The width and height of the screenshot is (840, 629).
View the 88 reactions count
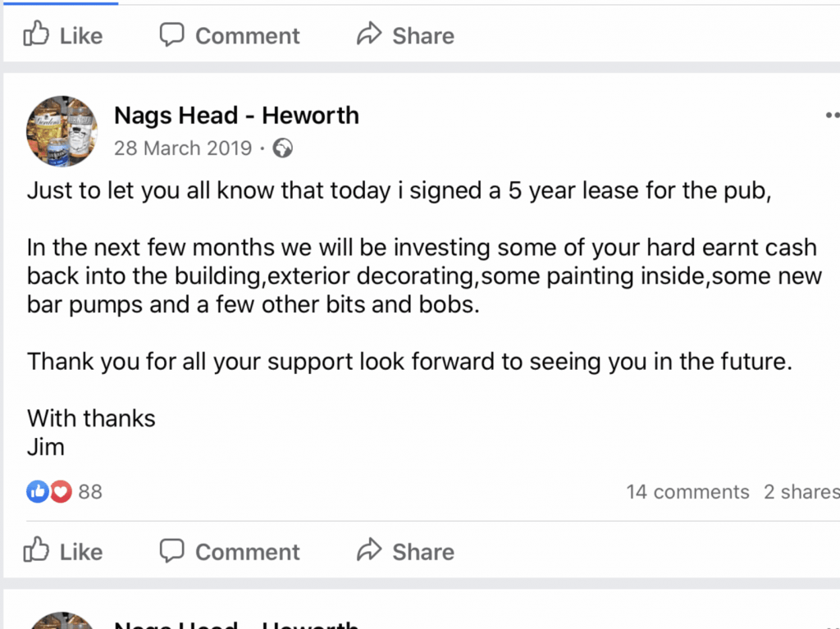pyautogui.click(x=90, y=492)
